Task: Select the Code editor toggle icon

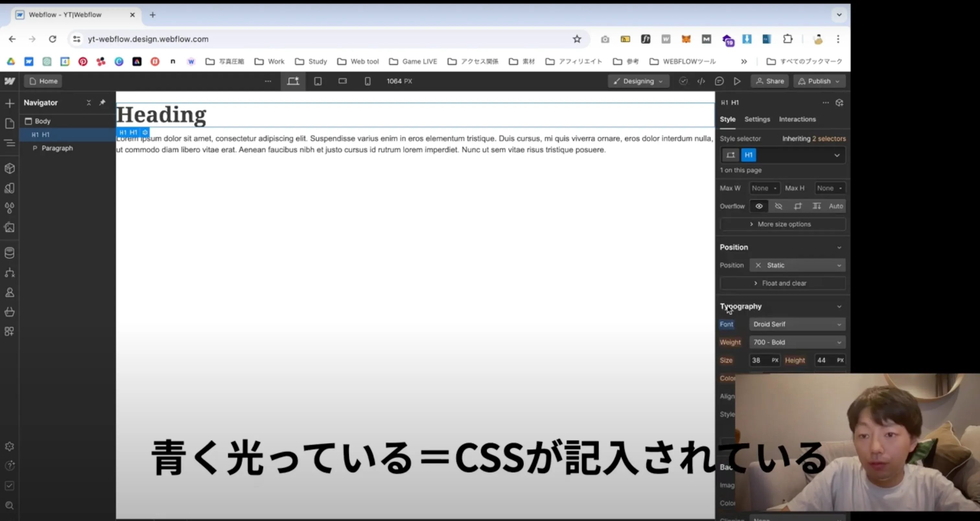Action: pyautogui.click(x=701, y=81)
